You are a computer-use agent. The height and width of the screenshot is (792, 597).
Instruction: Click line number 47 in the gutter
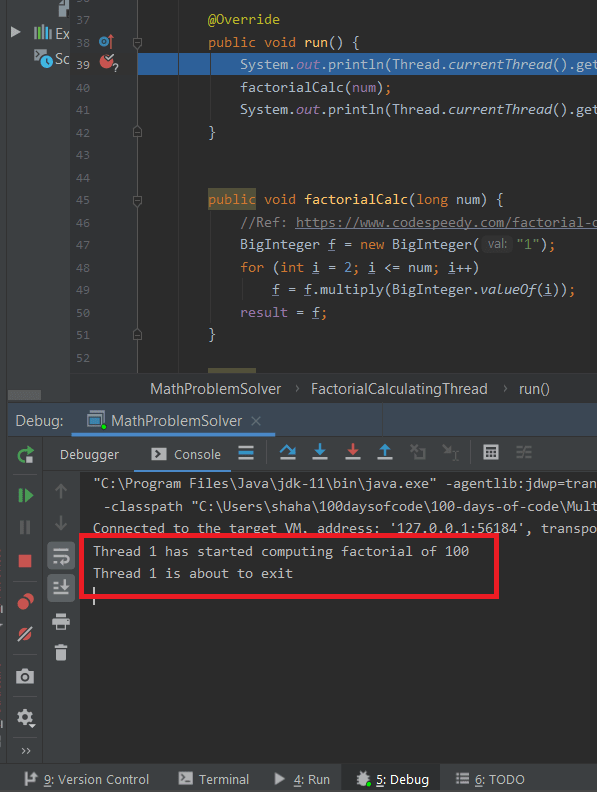point(83,245)
